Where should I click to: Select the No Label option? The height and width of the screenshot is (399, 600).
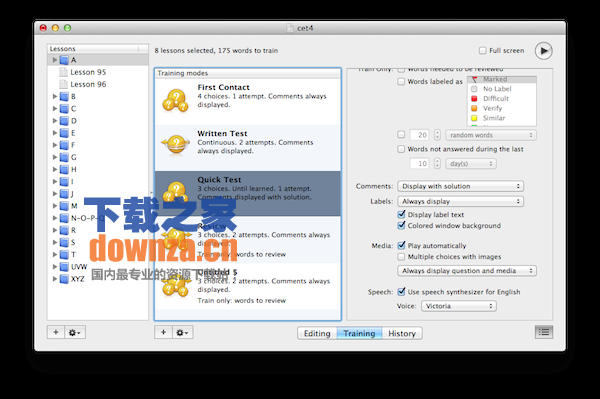click(502, 89)
